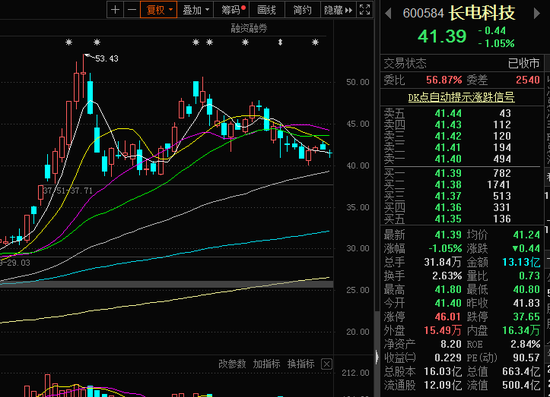Click stock name 长电科技
The width and height of the screenshot is (550, 397).
pos(482,13)
